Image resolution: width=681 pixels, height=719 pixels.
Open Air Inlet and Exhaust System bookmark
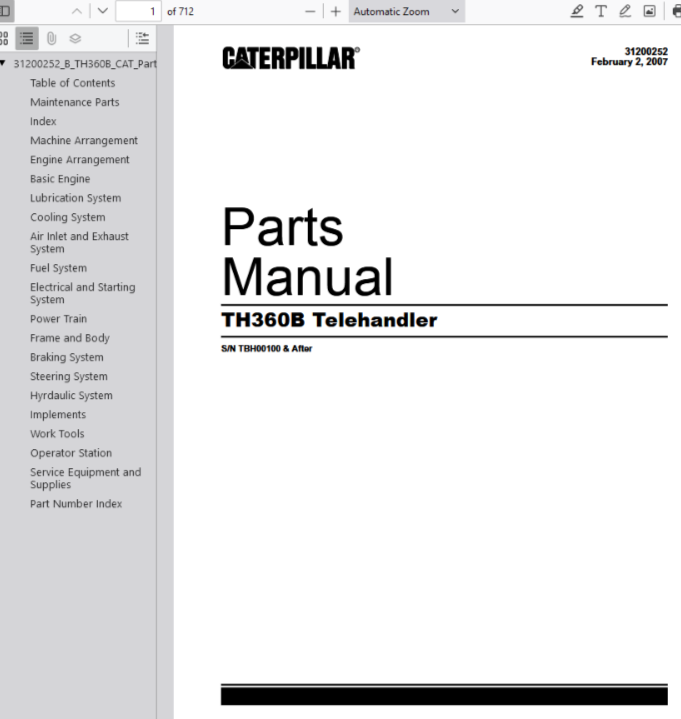[x=79, y=243]
